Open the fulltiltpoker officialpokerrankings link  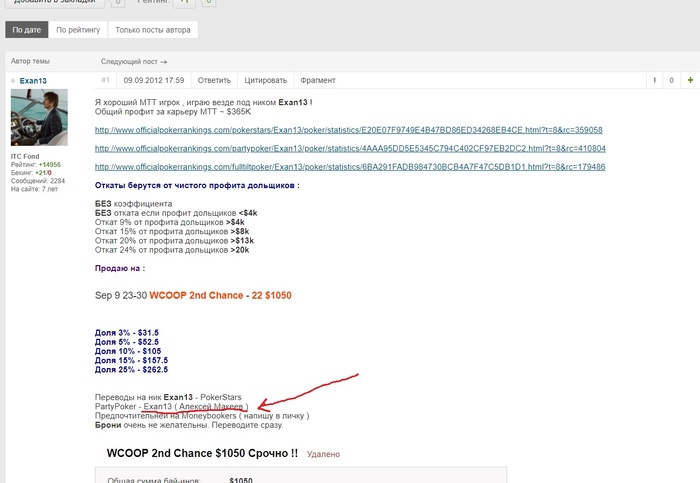click(350, 167)
